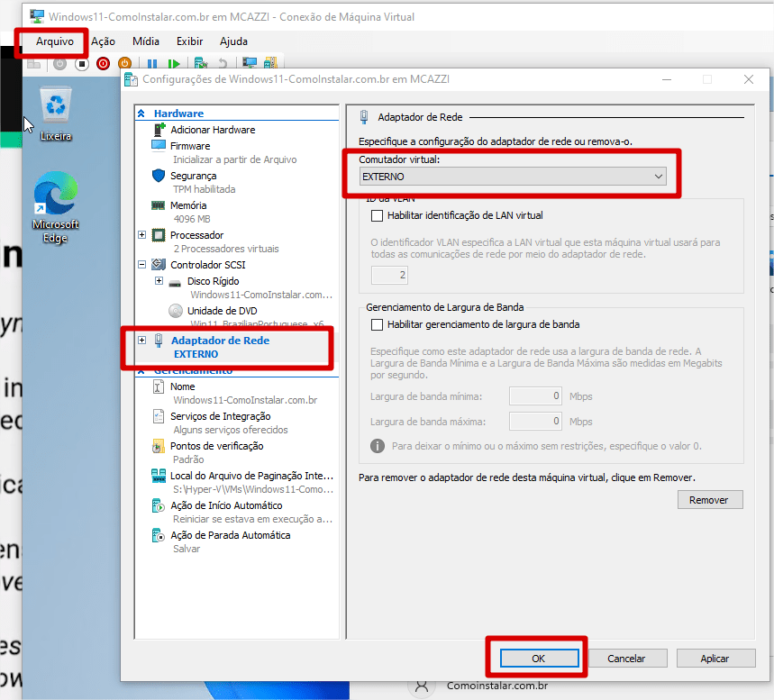Click the Turn Off stop icon

pyautogui.click(x=82, y=64)
